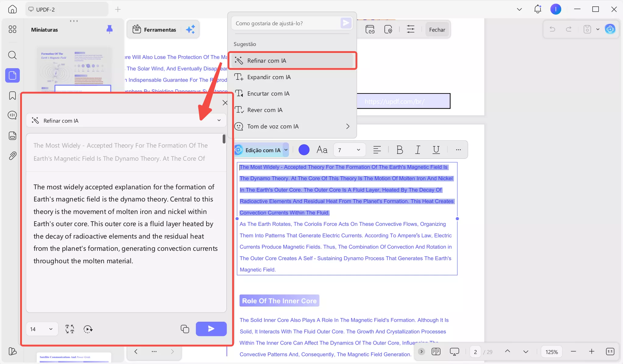
Task: Toggle bold formatting
Action: pos(399,150)
